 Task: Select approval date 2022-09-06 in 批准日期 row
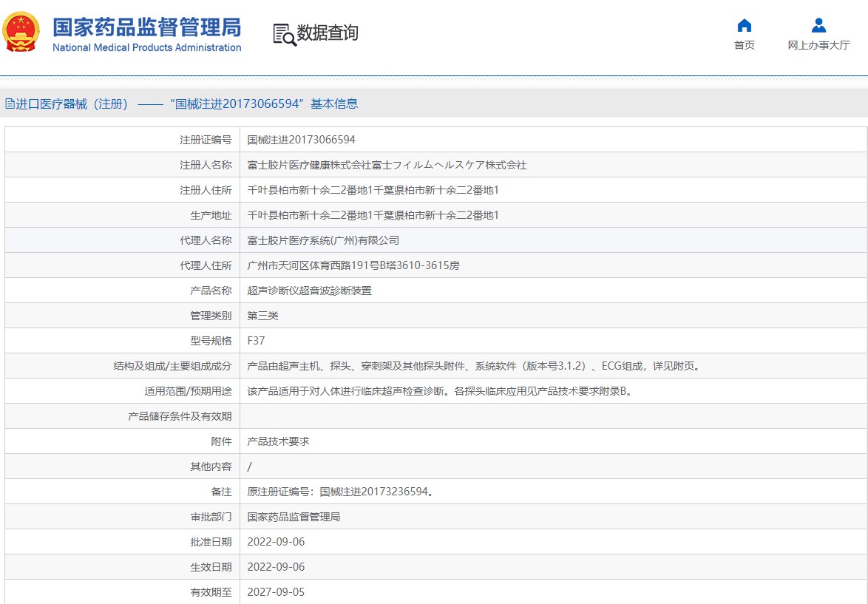tap(276, 542)
